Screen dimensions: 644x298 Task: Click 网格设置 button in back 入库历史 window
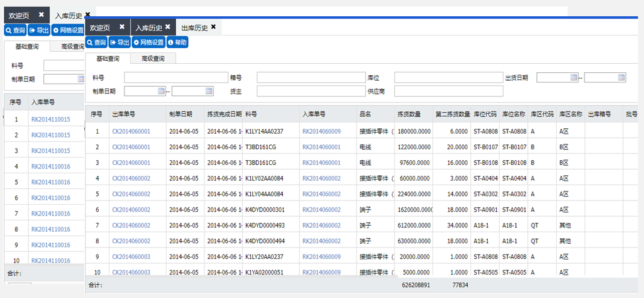click(x=68, y=30)
